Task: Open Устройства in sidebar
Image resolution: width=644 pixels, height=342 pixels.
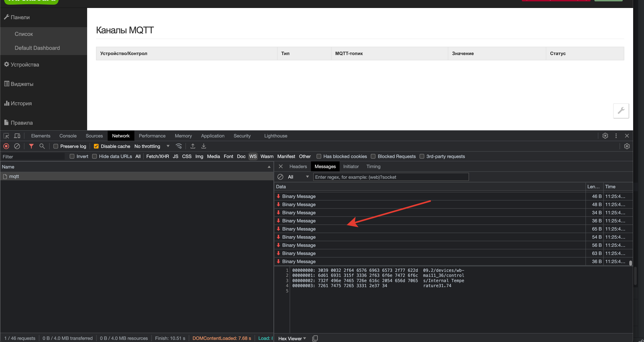Action: [x=22, y=65]
